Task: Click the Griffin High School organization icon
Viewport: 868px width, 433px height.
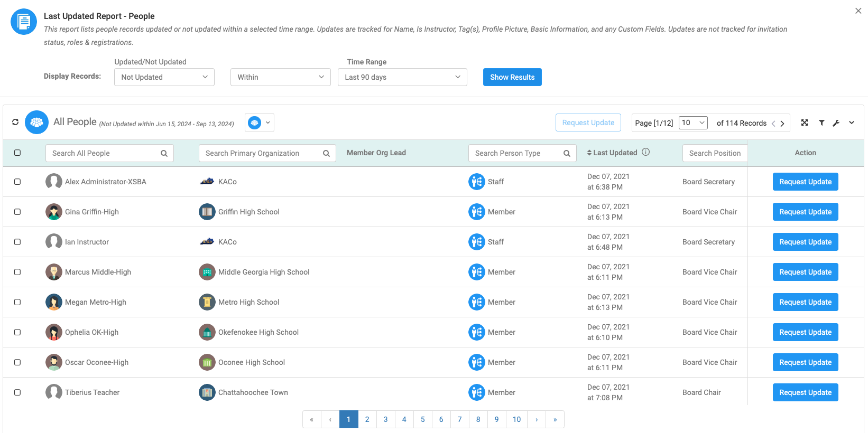Action: pyautogui.click(x=207, y=212)
